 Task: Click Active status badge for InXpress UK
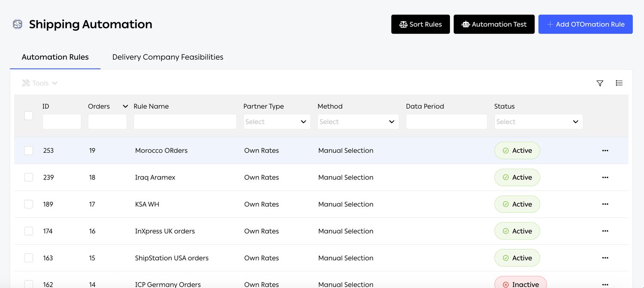(517, 231)
